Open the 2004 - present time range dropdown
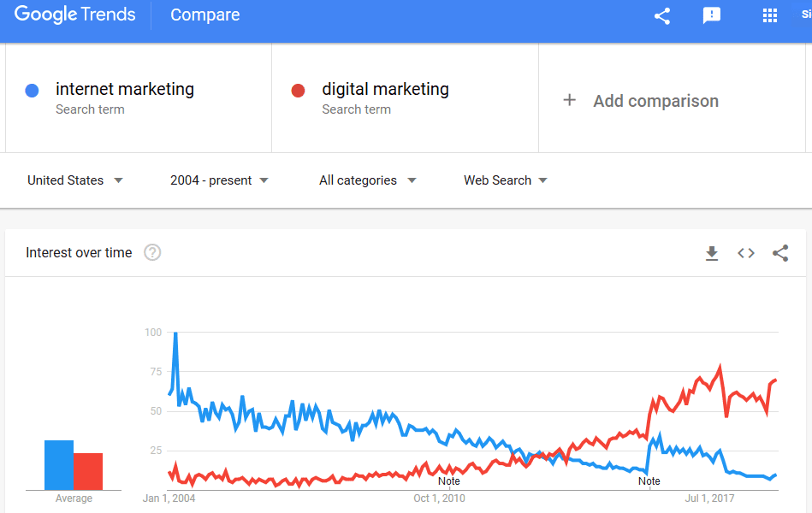812x513 pixels. tap(219, 180)
